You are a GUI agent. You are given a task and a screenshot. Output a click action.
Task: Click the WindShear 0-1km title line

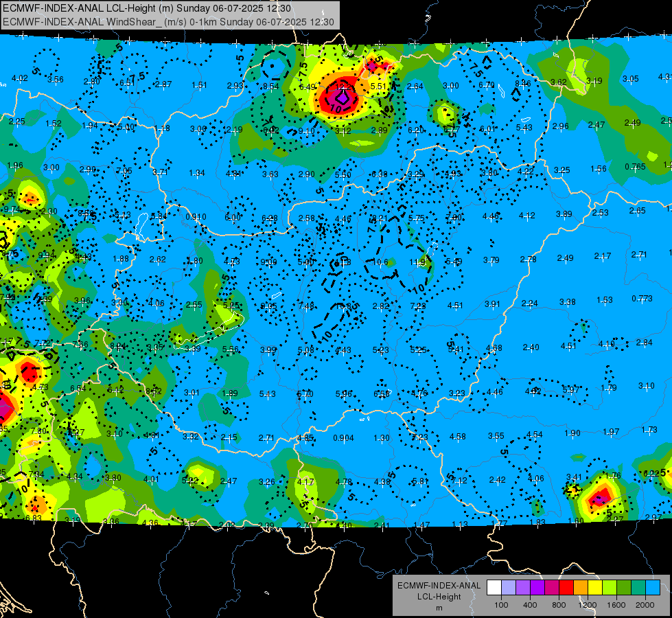point(168,22)
